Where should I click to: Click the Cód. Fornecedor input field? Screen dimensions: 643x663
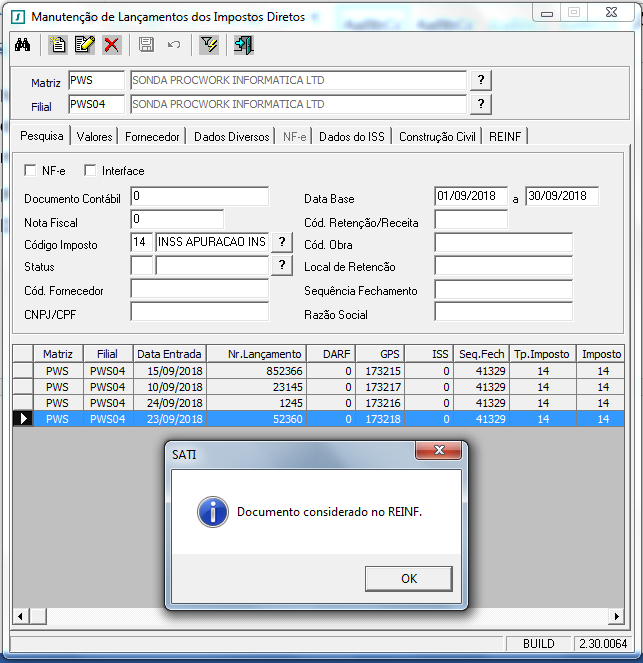click(200, 289)
